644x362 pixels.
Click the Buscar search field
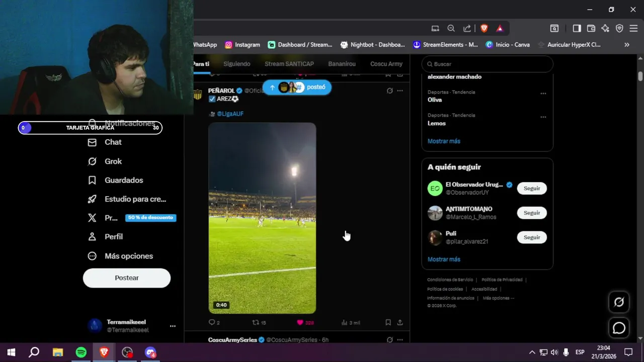point(487,64)
